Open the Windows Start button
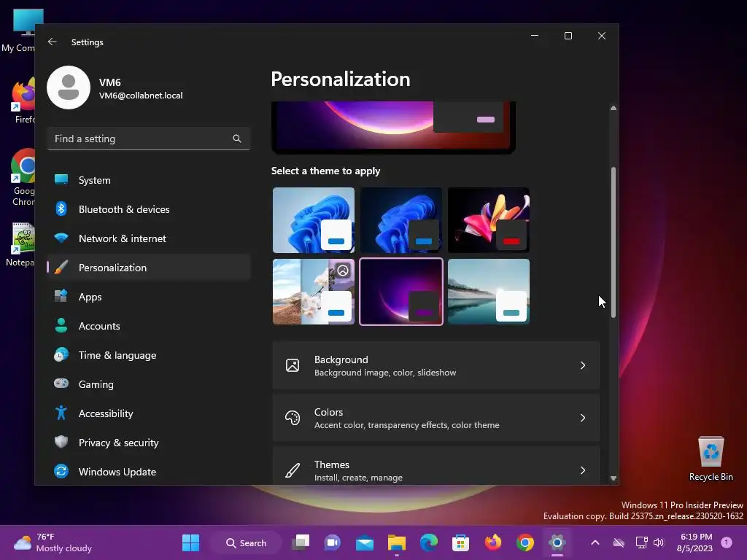This screenshot has width=747, height=560. pos(191,542)
